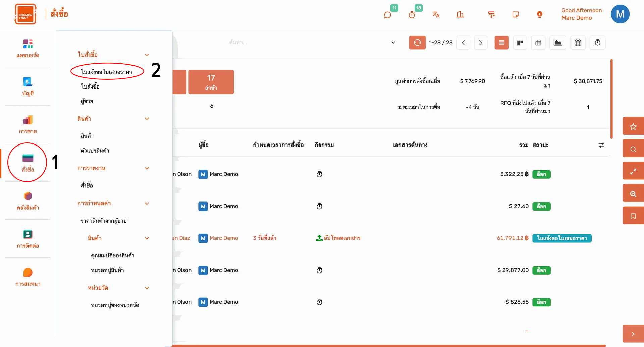Switch to list view
This screenshot has height=347, width=644.
(501, 43)
